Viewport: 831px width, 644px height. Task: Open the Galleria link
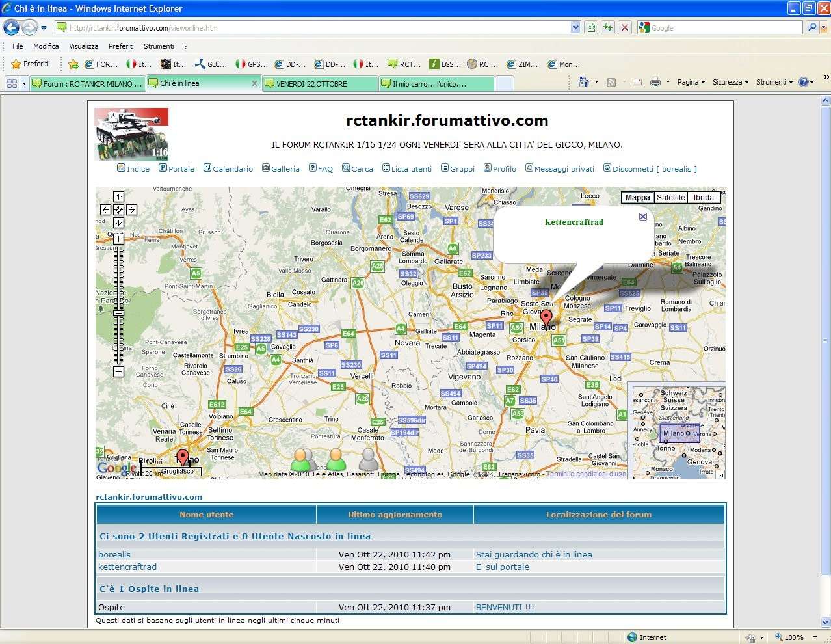click(281, 168)
